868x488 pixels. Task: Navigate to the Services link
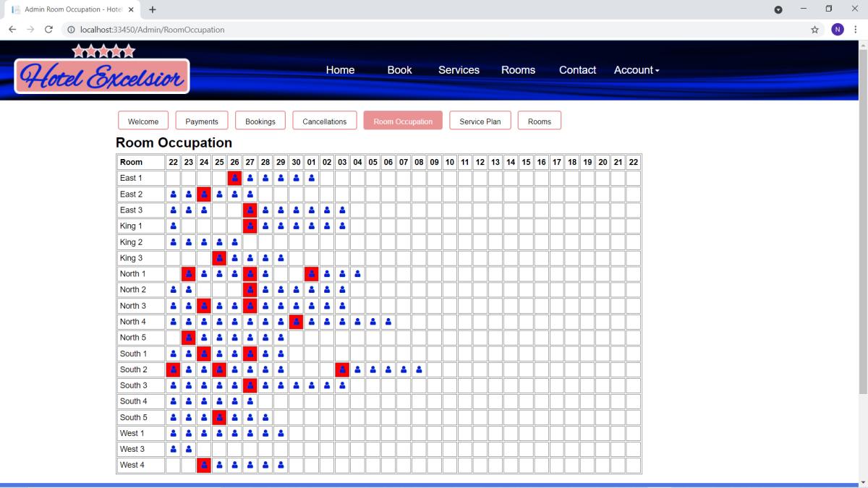(459, 70)
